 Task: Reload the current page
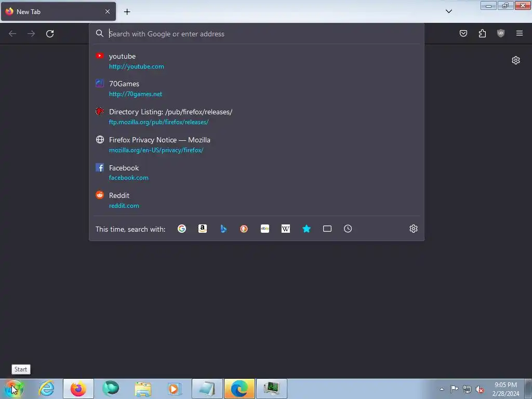[50, 34]
